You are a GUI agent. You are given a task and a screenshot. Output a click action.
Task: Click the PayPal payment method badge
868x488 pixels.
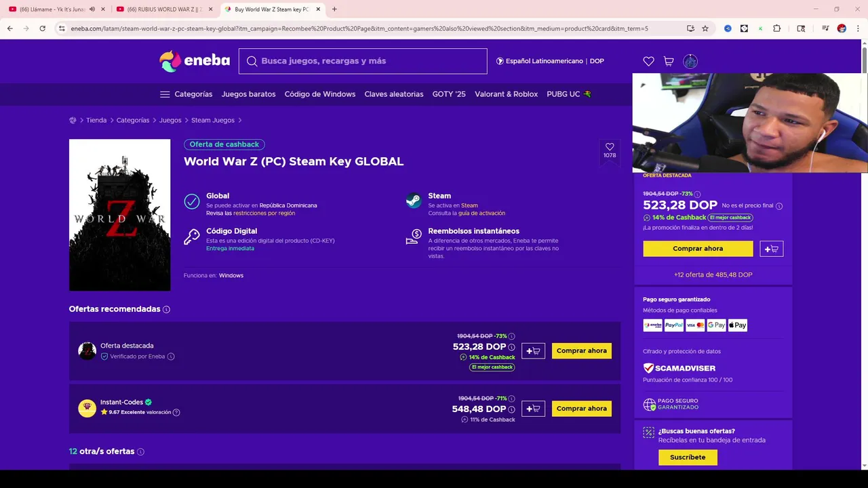[674, 325]
